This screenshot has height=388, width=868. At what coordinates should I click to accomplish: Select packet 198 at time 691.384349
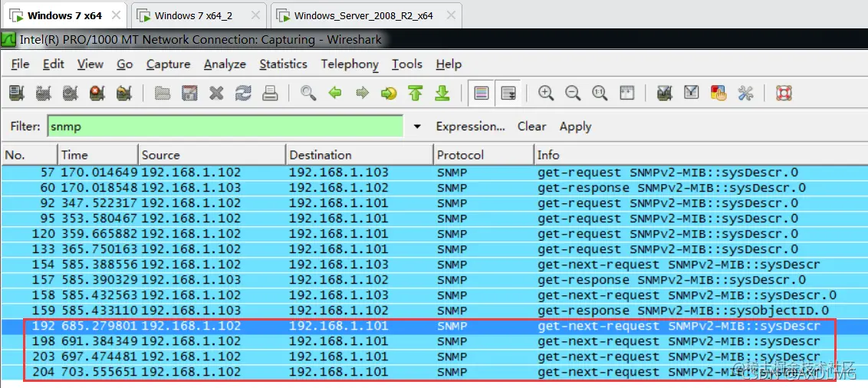point(434,341)
